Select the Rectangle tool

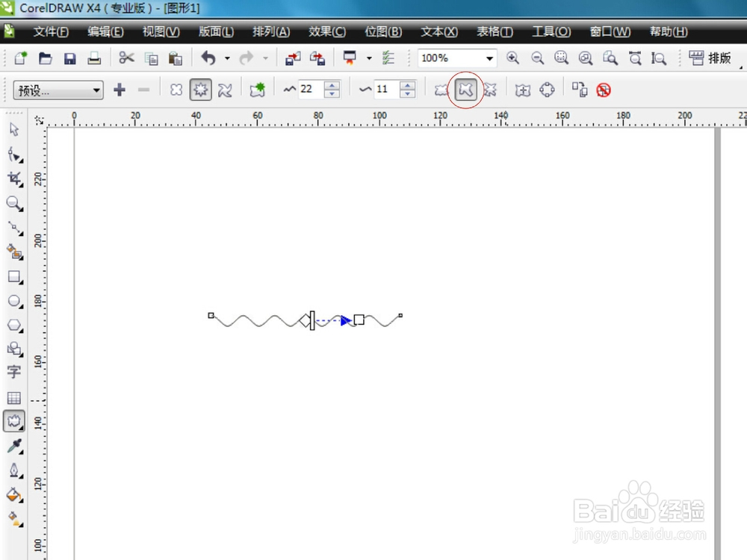[x=14, y=277]
